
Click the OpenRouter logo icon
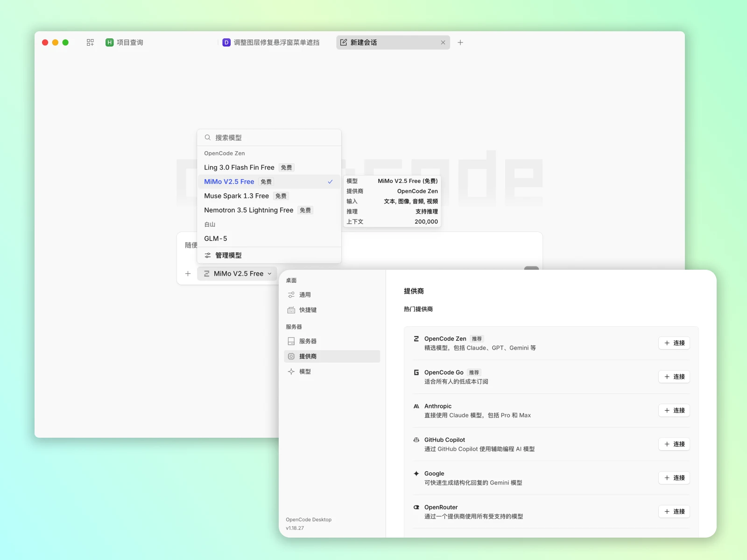pyautogui.click(x=416, y=507)
